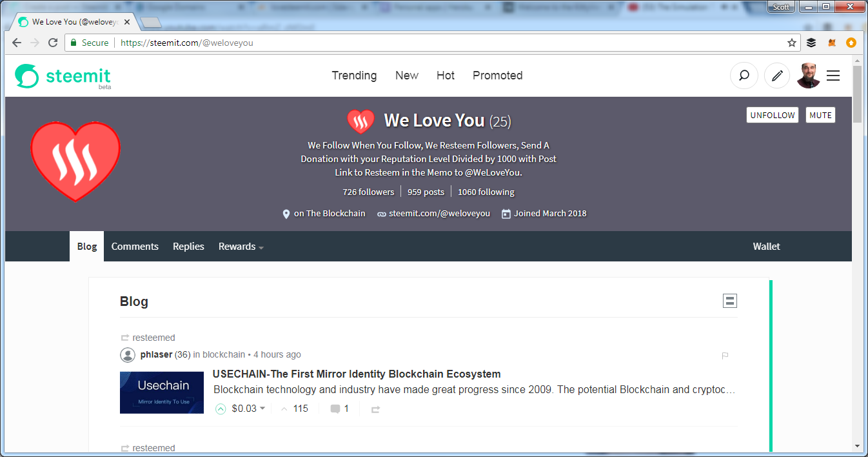868x457 pixels.
Task: Click the orange circle extension icon
Action: (851, 43)
